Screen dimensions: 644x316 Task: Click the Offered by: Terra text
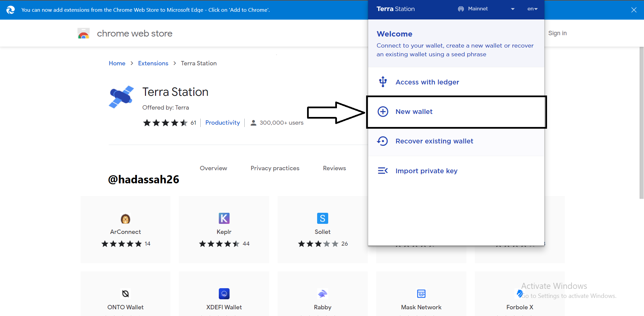(165, 108)
